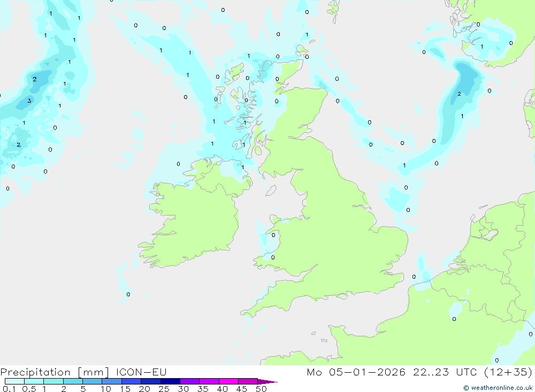This screenshot has height=392, width=535.
Task: Open the weatheronline.co.uk copyright link
Action: 498,388
